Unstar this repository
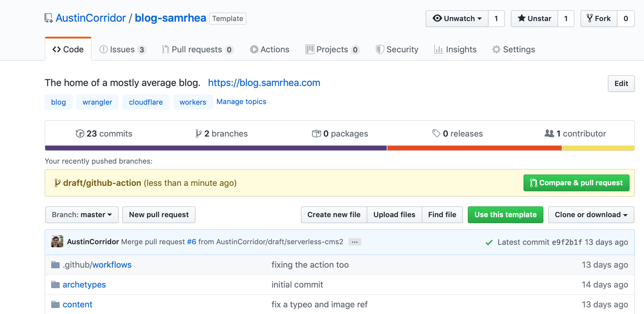Image resolution: width=644 pixels, height=314 pixels. click(x=534, y=18)
